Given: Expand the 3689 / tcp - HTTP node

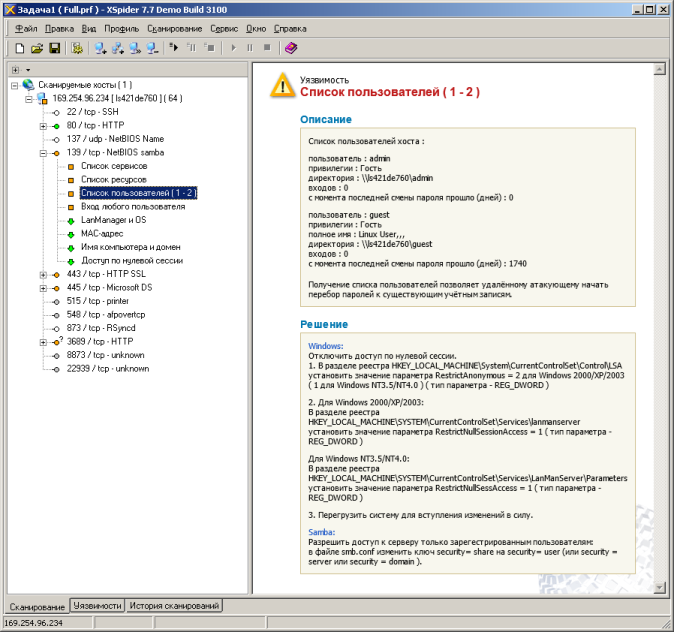Looking at the screenshot, I should click(43, 342).
